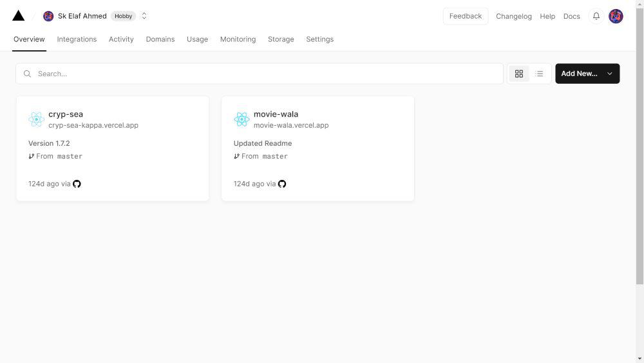Switch to the Integrations tab
644x363 pixels.
point(77,39)
